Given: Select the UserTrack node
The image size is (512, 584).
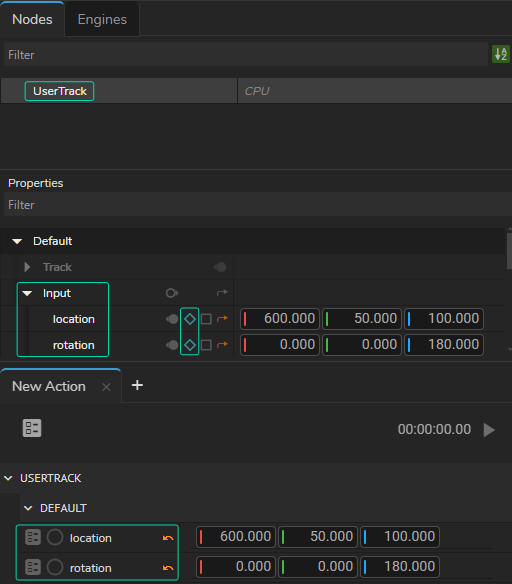Looking at the screenshot, I should coord(60,91).
